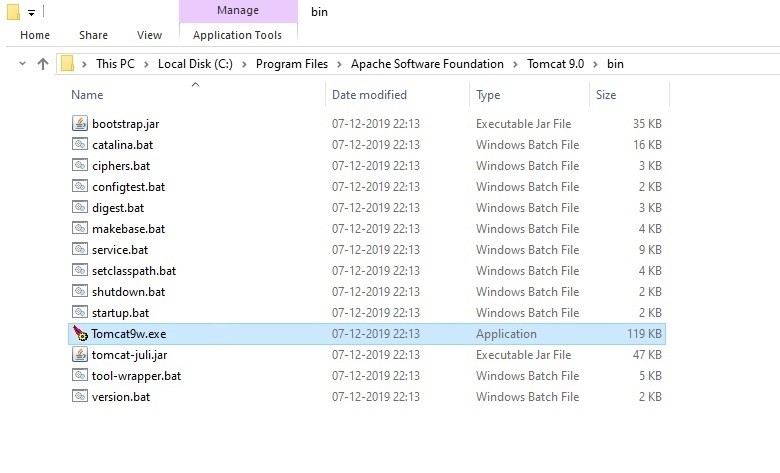The height and width of the screenshot is (473, 780).
Task: Click the 47 KB size of tomcat-juli.jar
Action: 647,355
